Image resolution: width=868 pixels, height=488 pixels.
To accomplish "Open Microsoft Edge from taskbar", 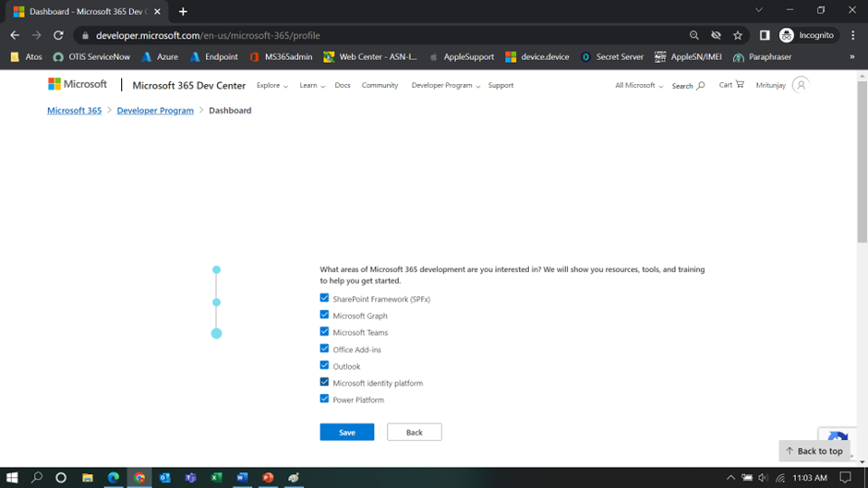I will [114, 478].
